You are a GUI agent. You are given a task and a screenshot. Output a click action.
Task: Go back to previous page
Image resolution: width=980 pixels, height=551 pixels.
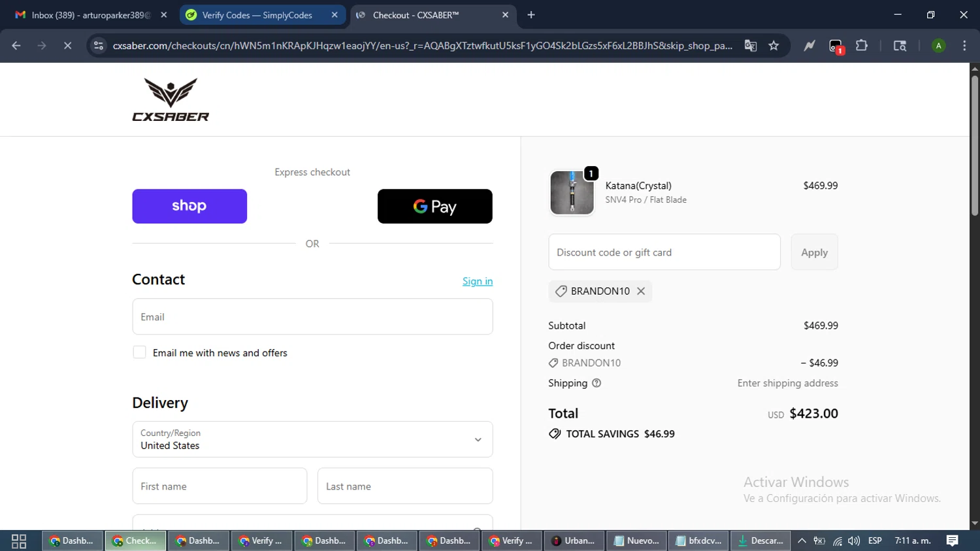(x=16, y=46)
